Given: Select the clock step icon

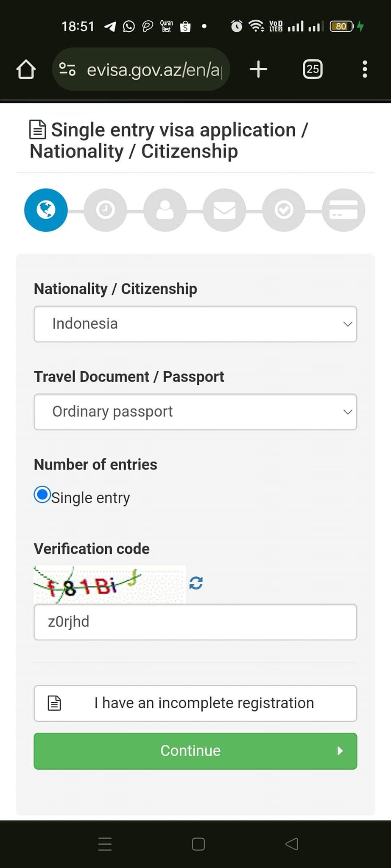Looking at the screenshot, I should [x=105, y=210].
